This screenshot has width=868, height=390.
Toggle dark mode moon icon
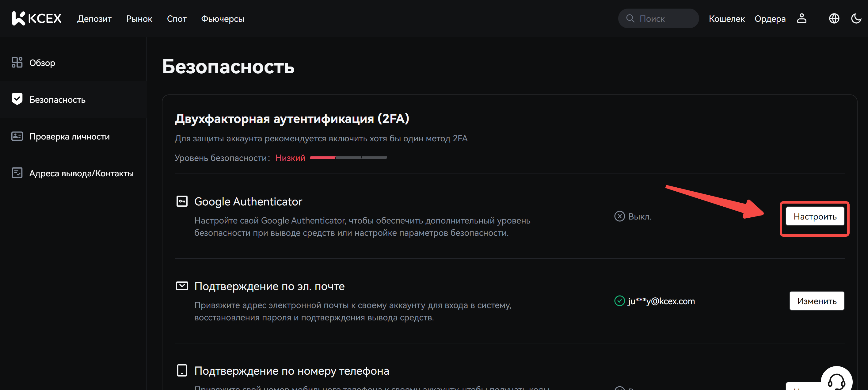pos(856,18)
